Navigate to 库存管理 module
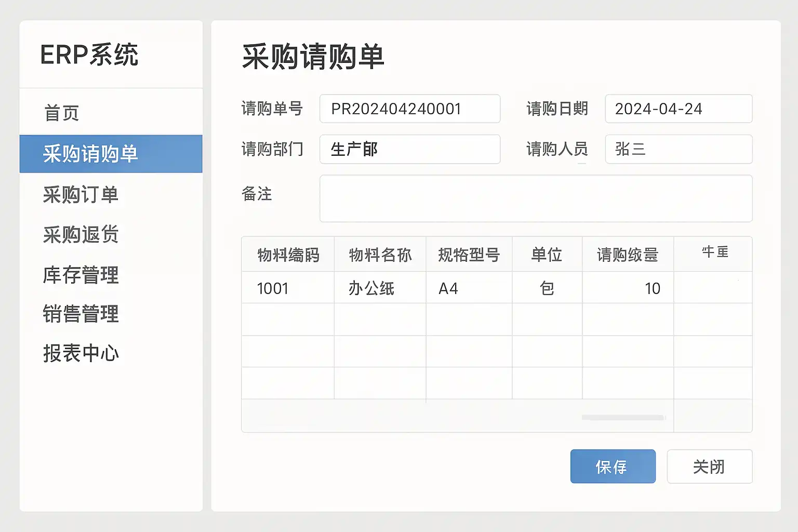798x532 pixels. click(x=81, y=275)
